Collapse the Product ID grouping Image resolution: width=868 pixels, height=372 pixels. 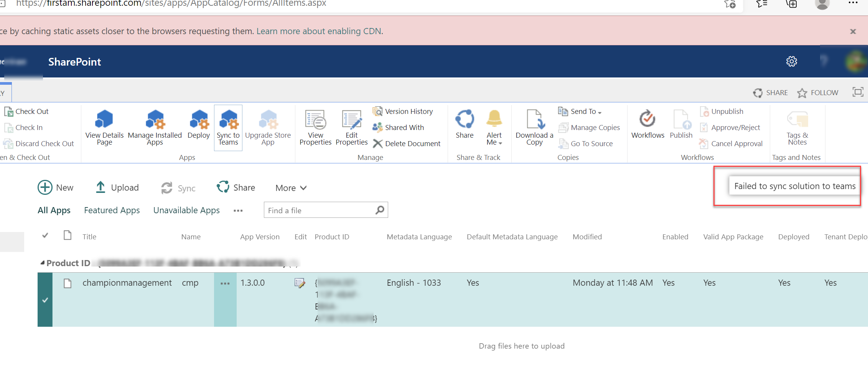click(42, 263)
